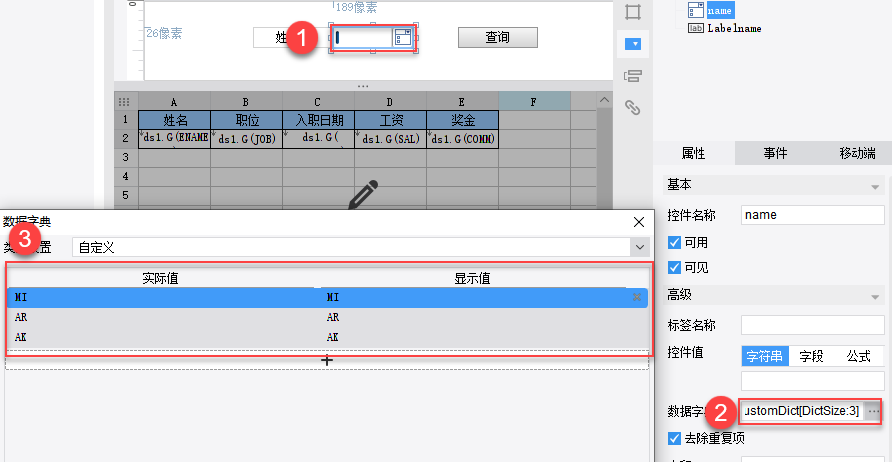Click column header A
Image resolution: width=892 pixels, height=462 pixels.
click(174, 102)
